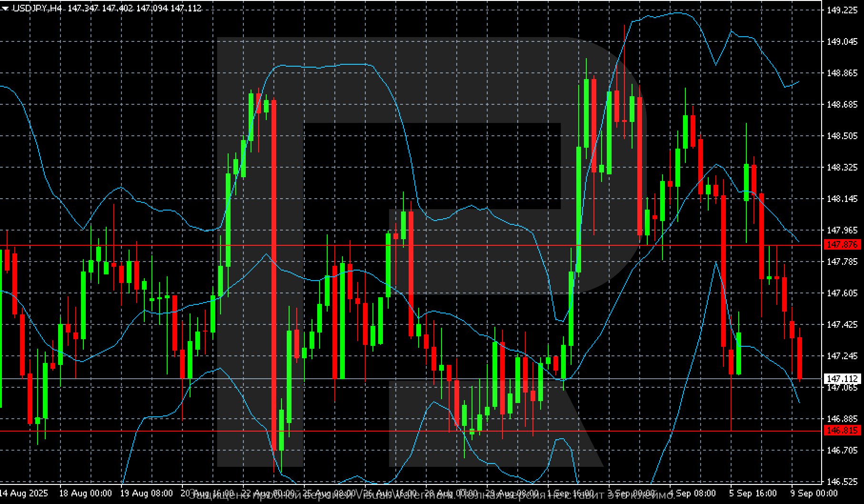
Task: Click the 4 Sep 08:00 time label
Action: tap(692, 493)
